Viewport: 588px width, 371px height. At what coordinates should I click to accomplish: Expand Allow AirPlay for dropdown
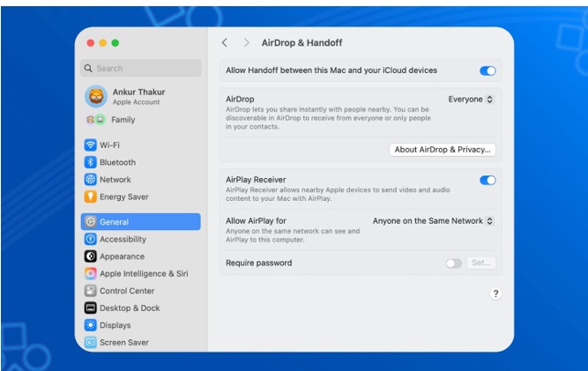[433, 221]
